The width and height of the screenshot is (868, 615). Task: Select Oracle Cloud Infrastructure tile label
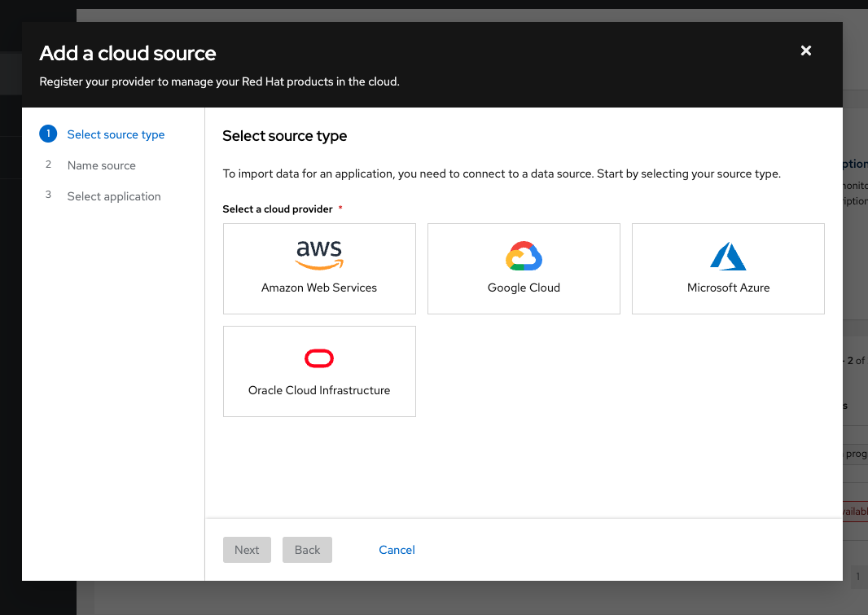319,390
